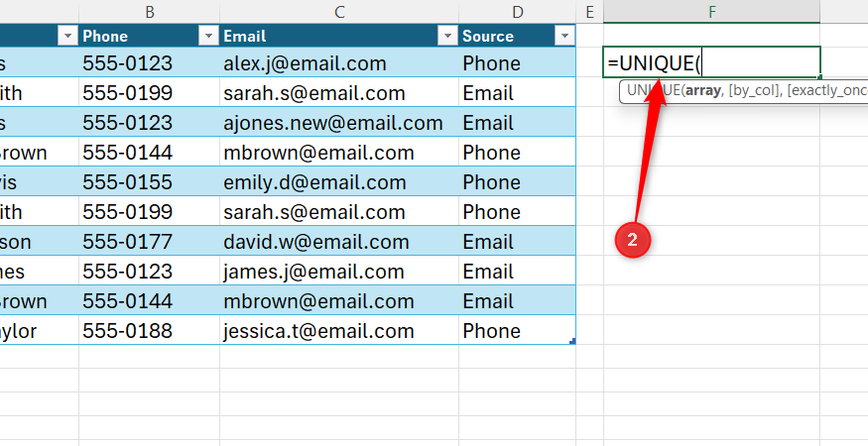
Task: Select Source cell 'Phone' in mbrown@email.com row
Action: 517,153
